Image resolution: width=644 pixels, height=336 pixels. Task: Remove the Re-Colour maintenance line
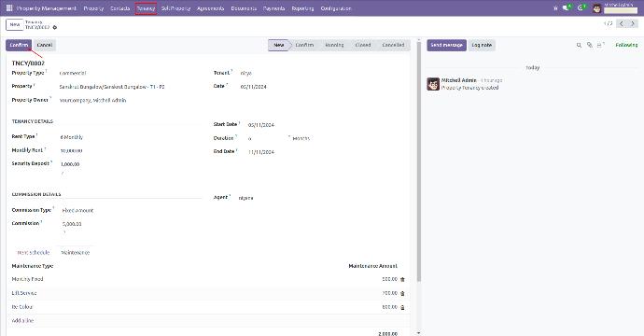(402, 307)
